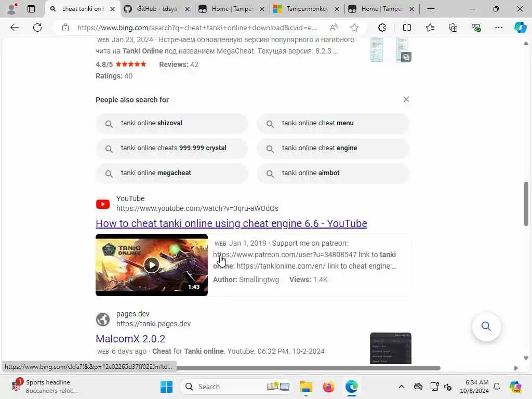Screen dimensions: 532x399
Task: Open File Explorer from taskbar
Action: pyautogui.click(x=305, y=387)
